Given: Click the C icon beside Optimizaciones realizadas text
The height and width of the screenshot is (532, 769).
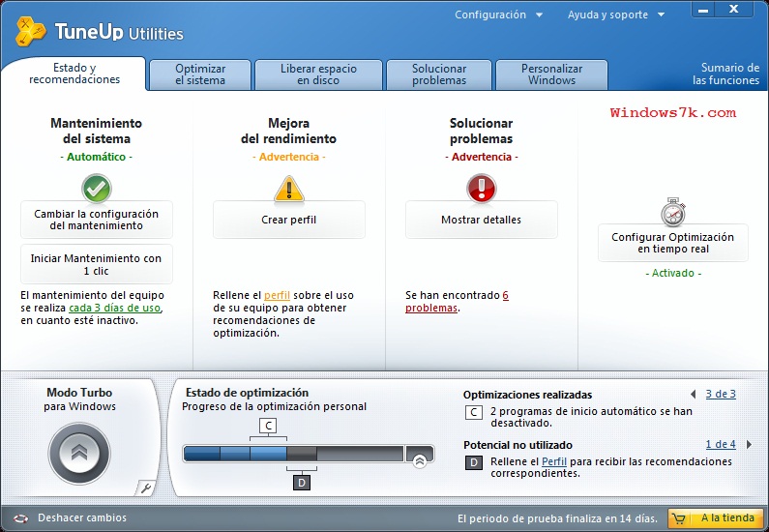Looking at the screenshot, I should (474, 412).
